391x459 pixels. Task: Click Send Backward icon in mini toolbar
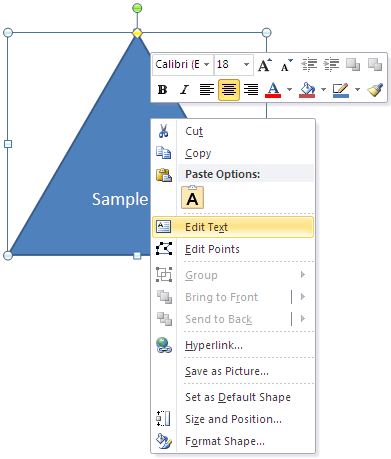pos(375,64)
